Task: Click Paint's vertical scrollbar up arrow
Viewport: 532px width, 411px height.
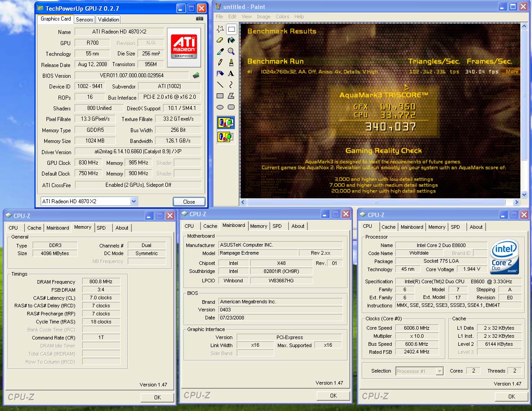Action: coord(524,26)
